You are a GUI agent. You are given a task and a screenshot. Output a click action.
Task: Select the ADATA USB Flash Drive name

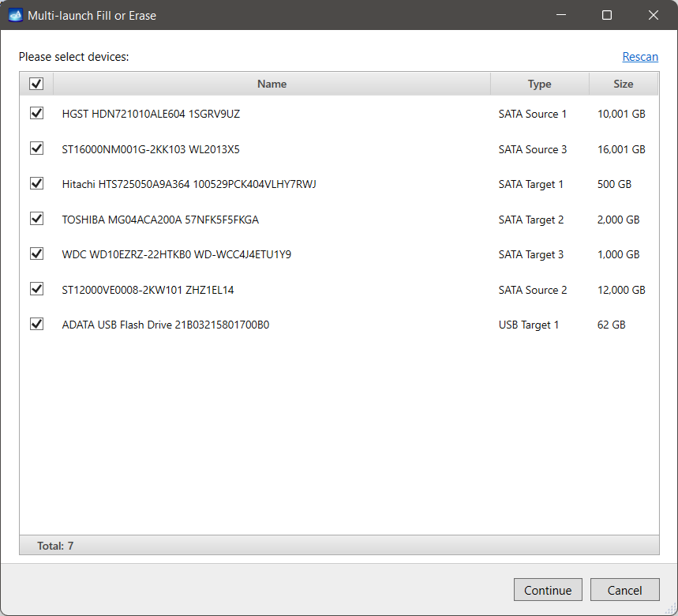166,325
